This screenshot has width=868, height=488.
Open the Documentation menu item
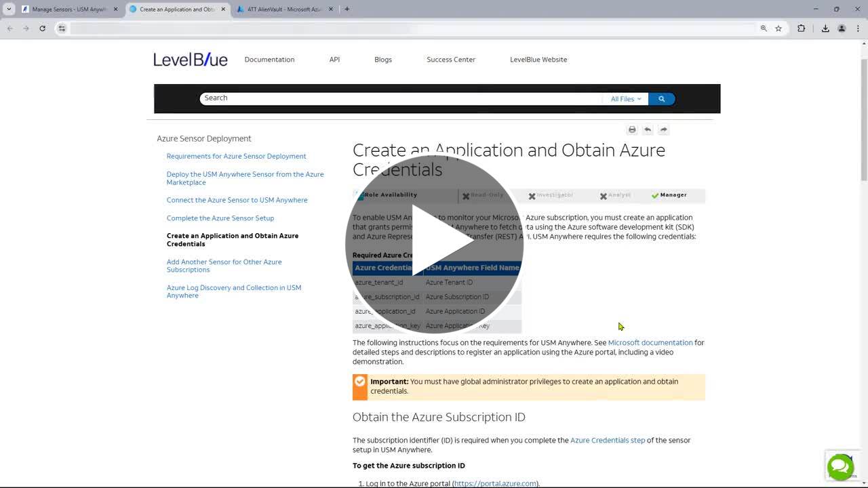coord(269,60)
